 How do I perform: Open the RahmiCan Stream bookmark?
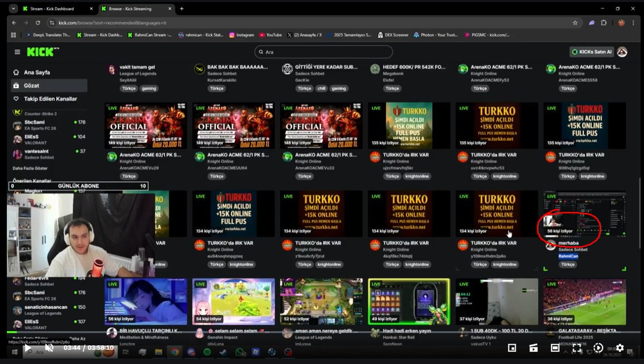tap(150, 35)
